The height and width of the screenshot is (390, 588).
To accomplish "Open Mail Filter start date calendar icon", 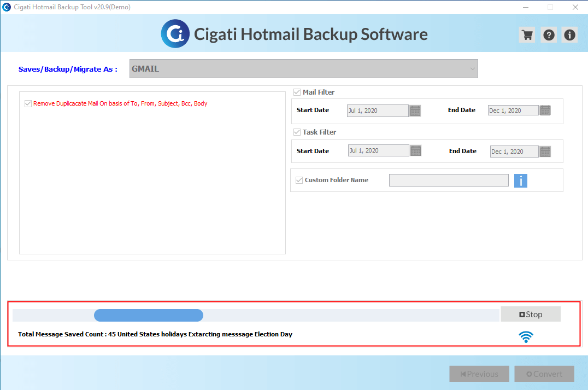I will 415,110.
